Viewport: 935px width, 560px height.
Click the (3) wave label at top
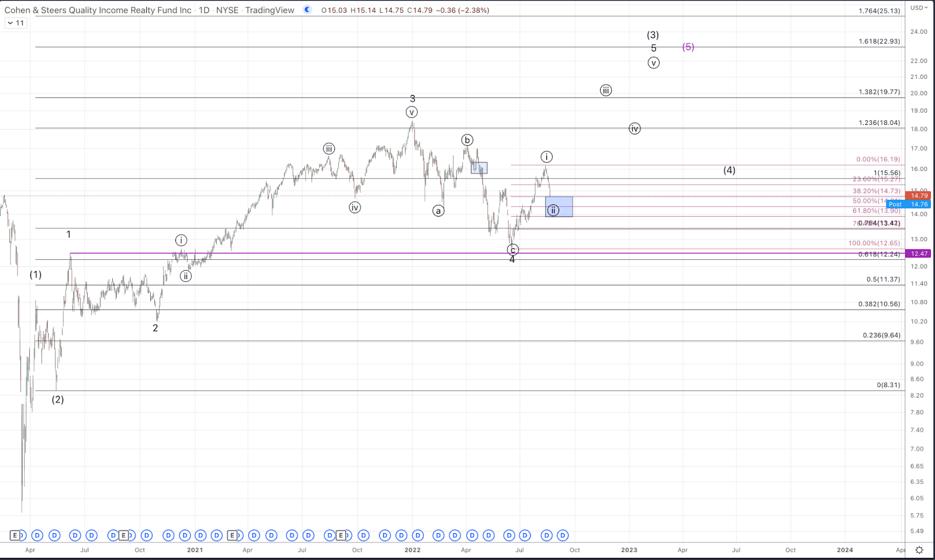tap(653, 35)
